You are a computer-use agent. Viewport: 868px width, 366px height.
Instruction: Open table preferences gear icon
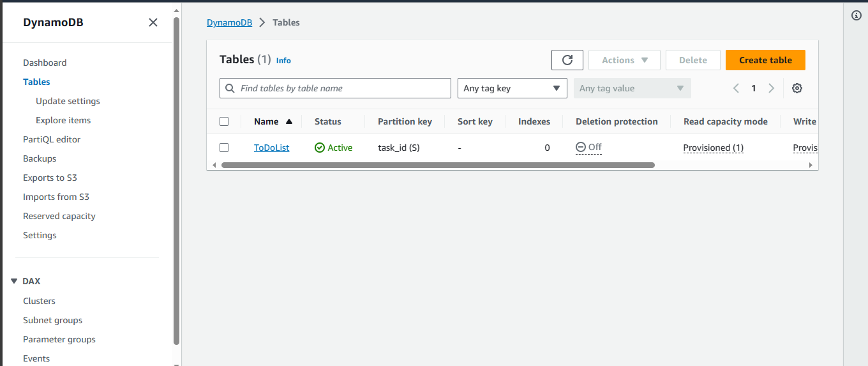pyautogui.click(x=797, y=88)
